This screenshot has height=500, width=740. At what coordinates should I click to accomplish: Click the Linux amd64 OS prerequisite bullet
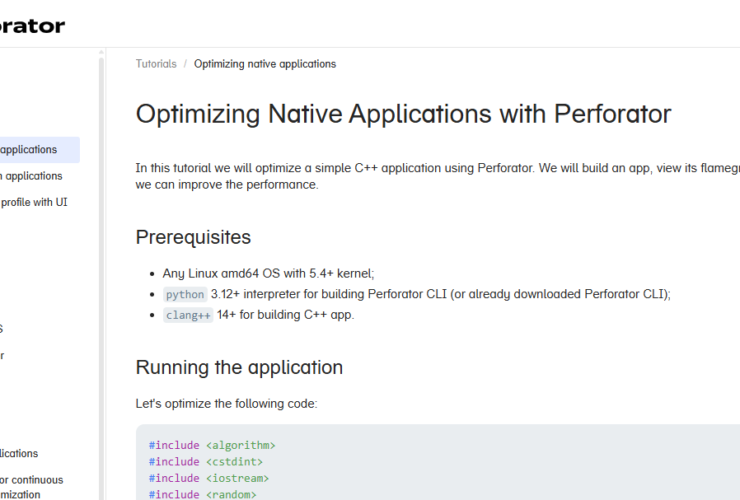click(x=268, y=273)
